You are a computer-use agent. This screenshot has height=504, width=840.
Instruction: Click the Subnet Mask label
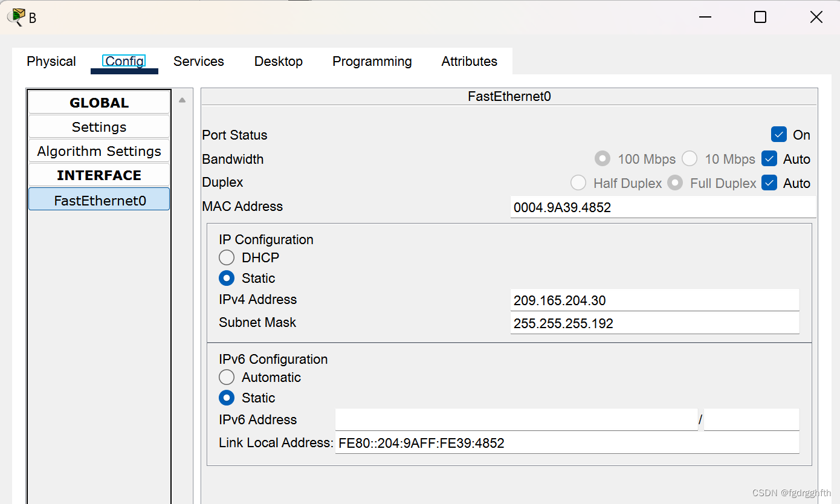pyautogui.click(x=257, y=322)
